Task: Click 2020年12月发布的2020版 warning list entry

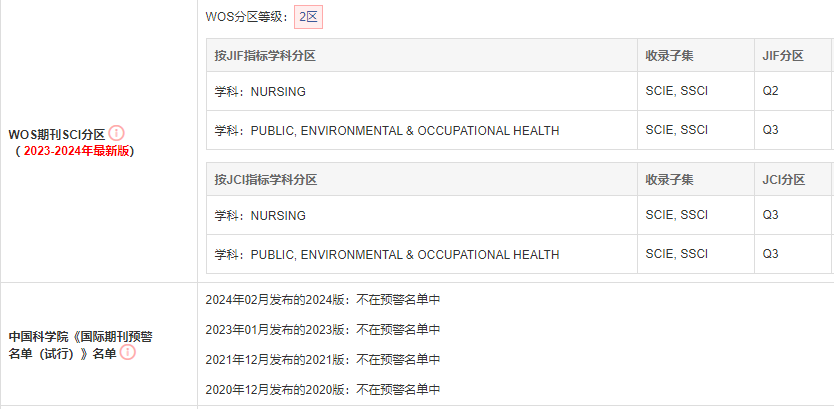Action: click(323, 389)
